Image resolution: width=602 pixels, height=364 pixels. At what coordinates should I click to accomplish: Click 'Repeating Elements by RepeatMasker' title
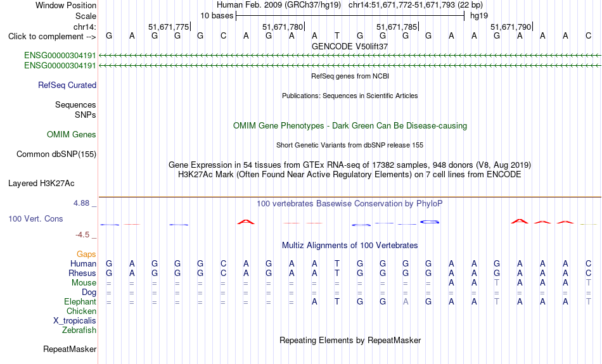(x=350, y=340)
